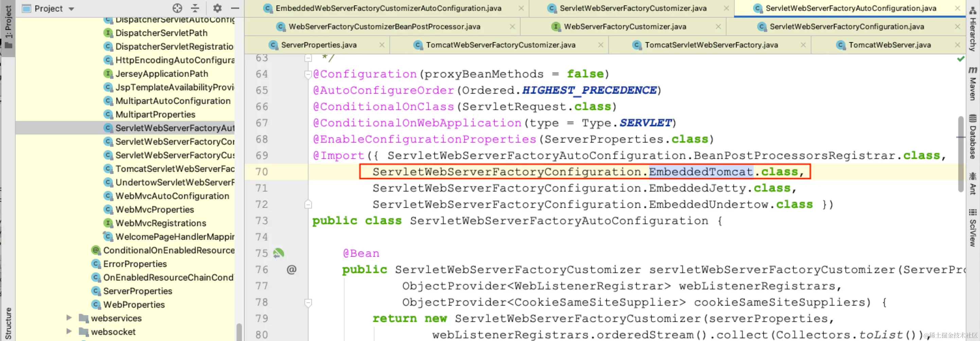Image resolution: width=980 pixels, height=341 pixels.
Task: Select WebProperties in the Project tree
Action: 134,305
